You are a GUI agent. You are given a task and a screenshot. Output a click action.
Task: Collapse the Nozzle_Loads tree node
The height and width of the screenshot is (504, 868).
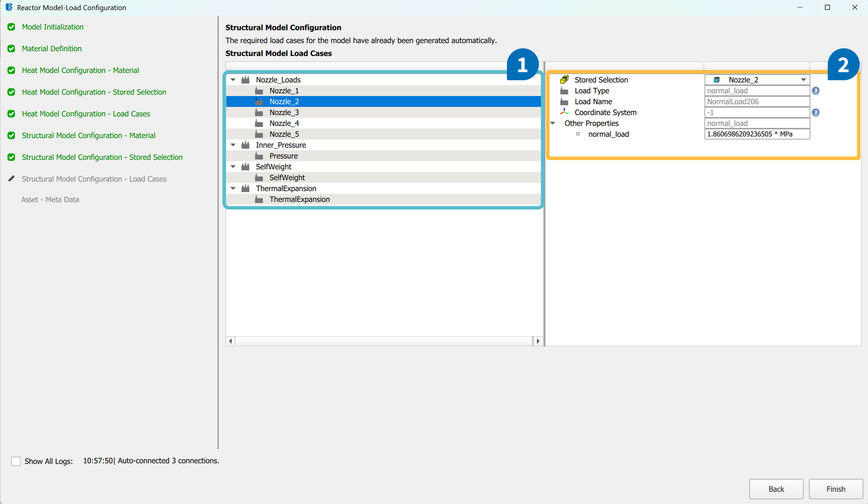[x=233, y=79]
